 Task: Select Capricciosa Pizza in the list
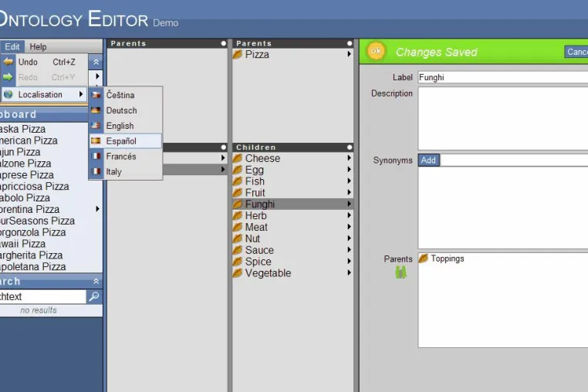[34, 186]
